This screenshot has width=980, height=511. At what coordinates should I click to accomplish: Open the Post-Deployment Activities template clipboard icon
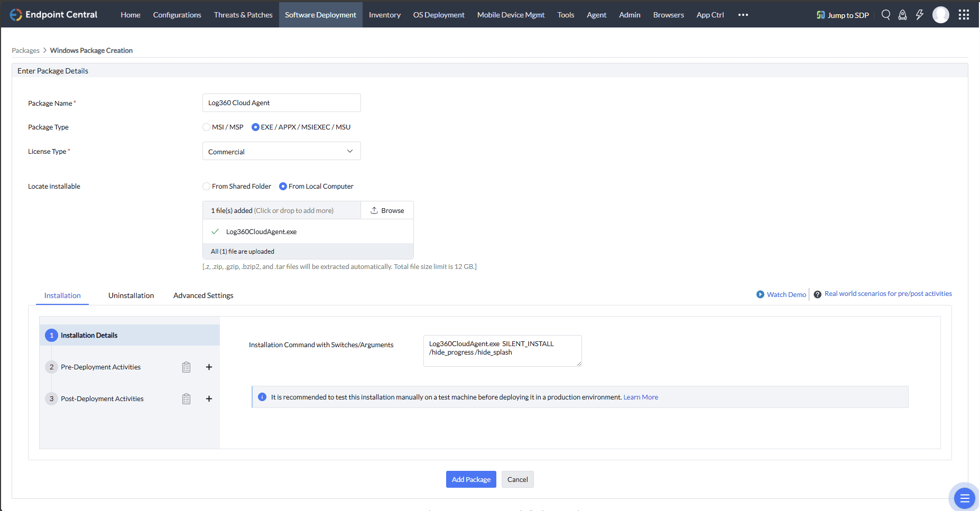click(x=186, y=399)
